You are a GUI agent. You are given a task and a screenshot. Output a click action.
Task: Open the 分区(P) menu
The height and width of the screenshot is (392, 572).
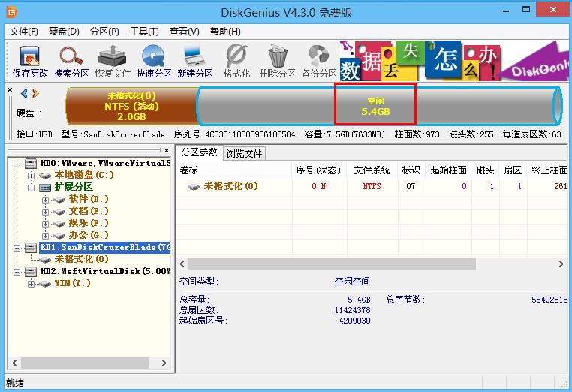[104, 32]
